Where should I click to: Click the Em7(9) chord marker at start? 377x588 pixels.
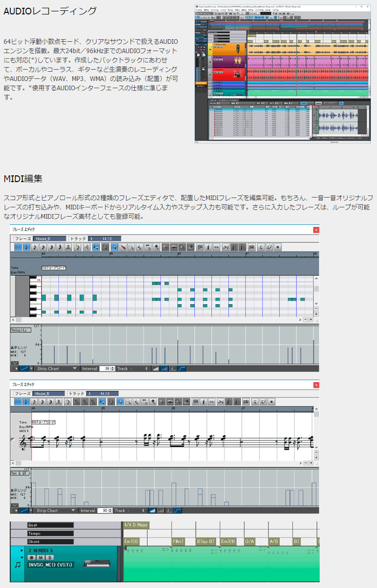132,542
